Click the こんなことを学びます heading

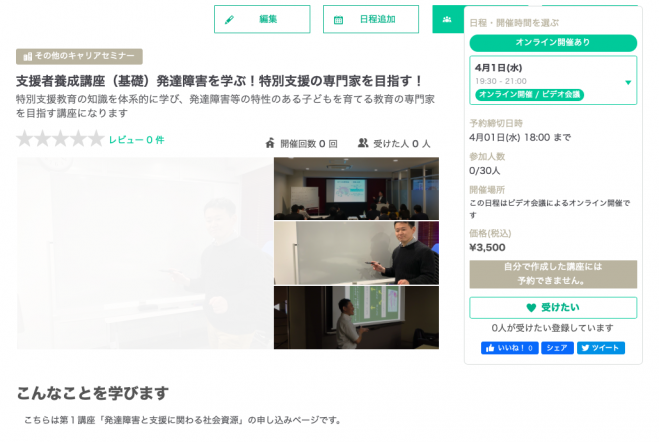click(93, 393)
